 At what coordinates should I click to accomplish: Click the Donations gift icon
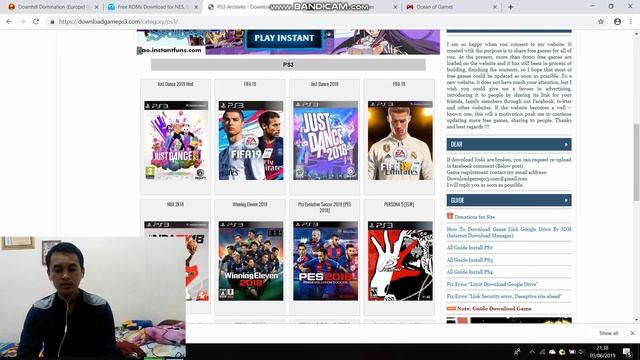point(450,216)
